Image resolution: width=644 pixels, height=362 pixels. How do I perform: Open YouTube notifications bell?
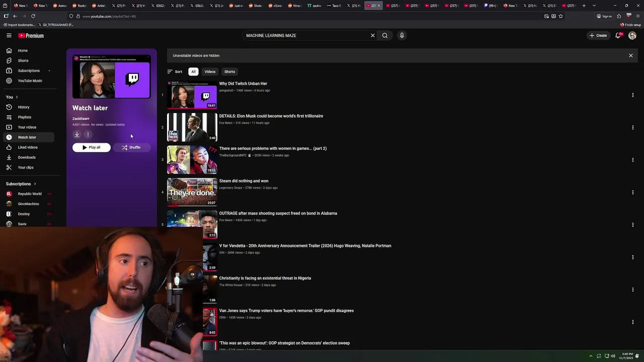618,35
